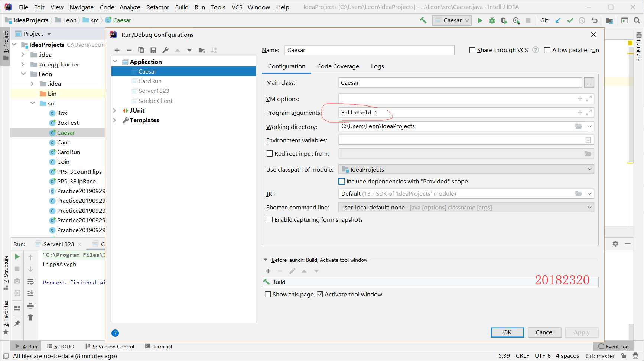
Task: Copy configuration icon in dialog toolbar
Action: pos(141,50)
